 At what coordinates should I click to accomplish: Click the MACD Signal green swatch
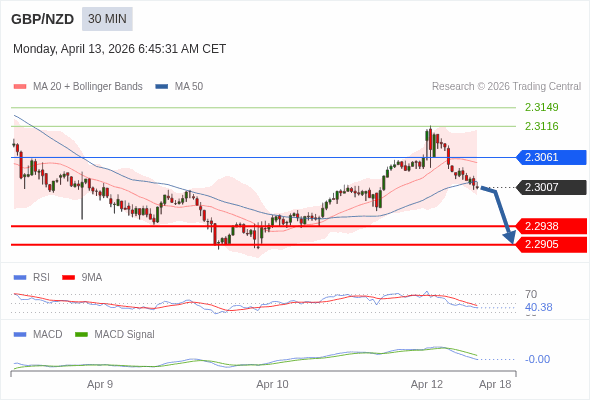81,335
